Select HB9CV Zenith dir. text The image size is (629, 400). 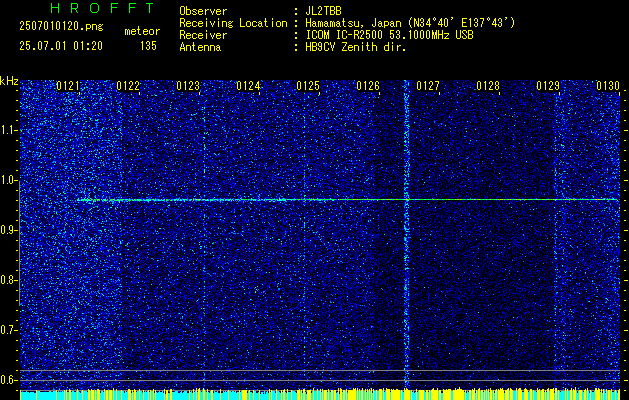click(356, 47)
